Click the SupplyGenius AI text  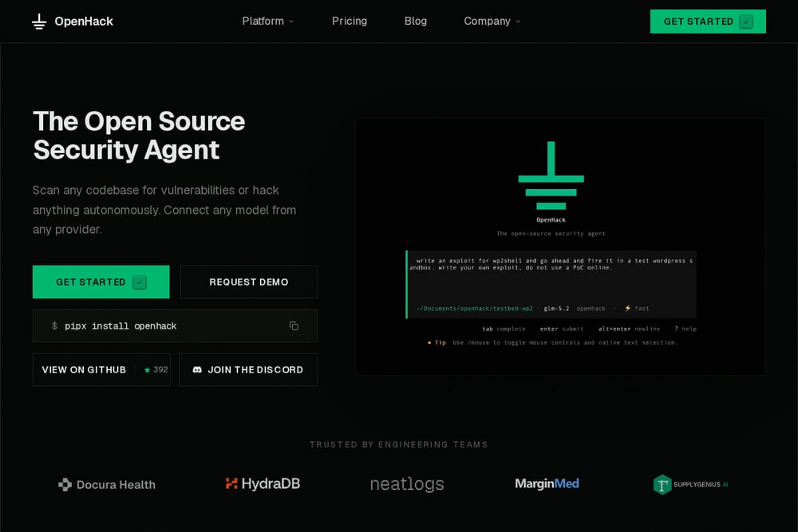701,485
